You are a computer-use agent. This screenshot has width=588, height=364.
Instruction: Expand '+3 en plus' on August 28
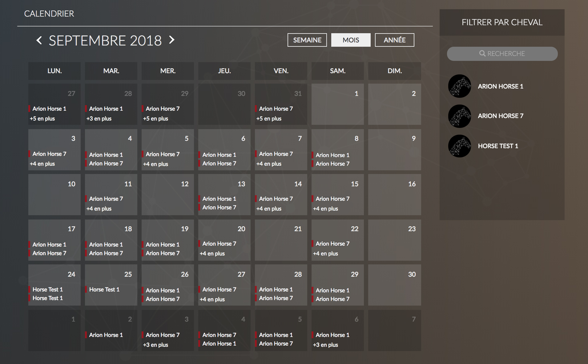pos(99,119)
